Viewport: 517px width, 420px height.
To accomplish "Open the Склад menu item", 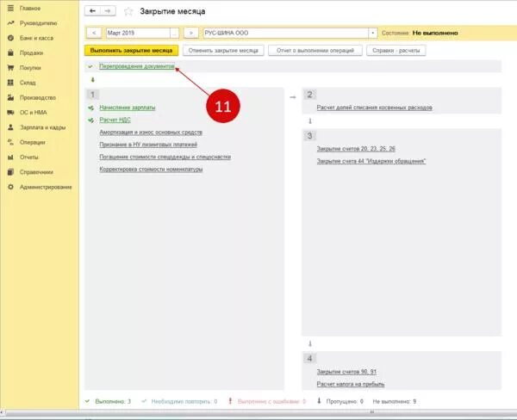I will 28,83.
